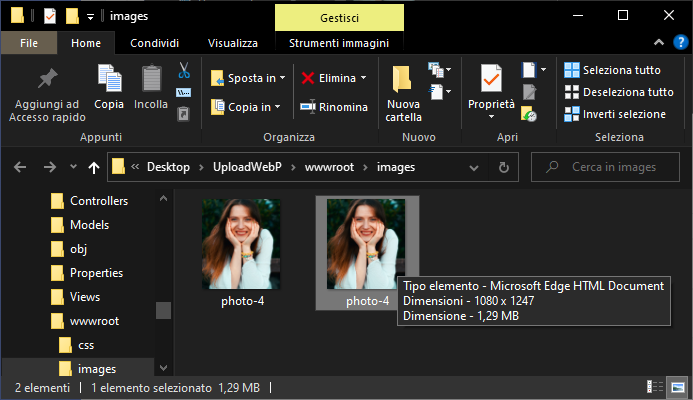The height and width of the screenshot is (400, 693).
Task: Click the navigation pane scroll up arrow
Action: coord(164,198)
